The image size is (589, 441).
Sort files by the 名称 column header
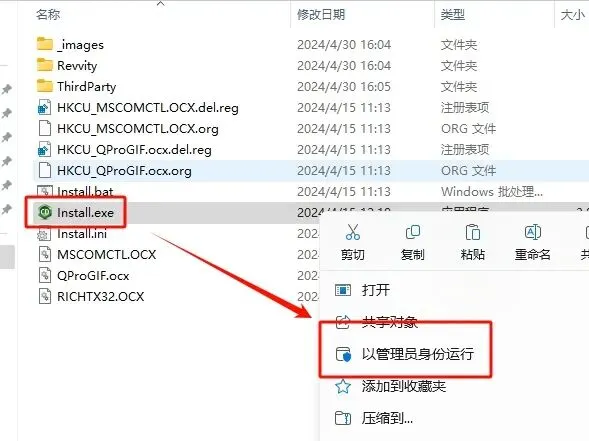(48, 14)
